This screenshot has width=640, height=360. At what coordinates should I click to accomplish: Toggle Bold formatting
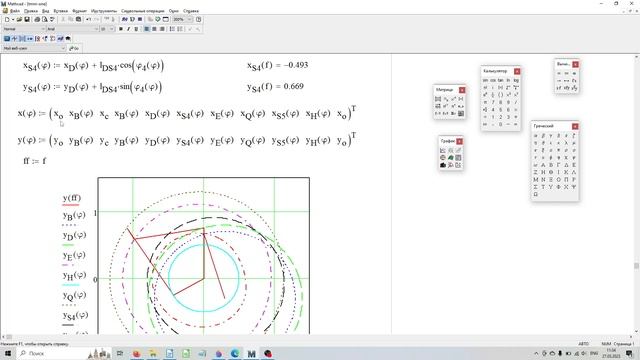click(x=121, y=29)
